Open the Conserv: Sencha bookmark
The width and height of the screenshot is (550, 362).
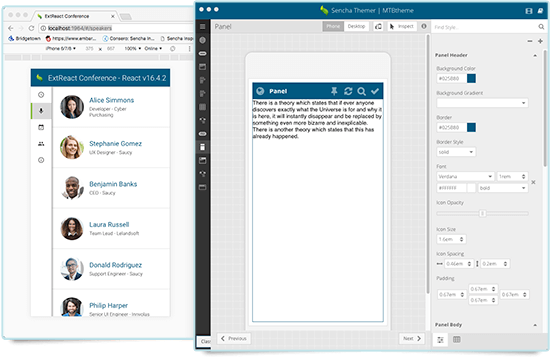pyautogui.click(x=128, y=39)
